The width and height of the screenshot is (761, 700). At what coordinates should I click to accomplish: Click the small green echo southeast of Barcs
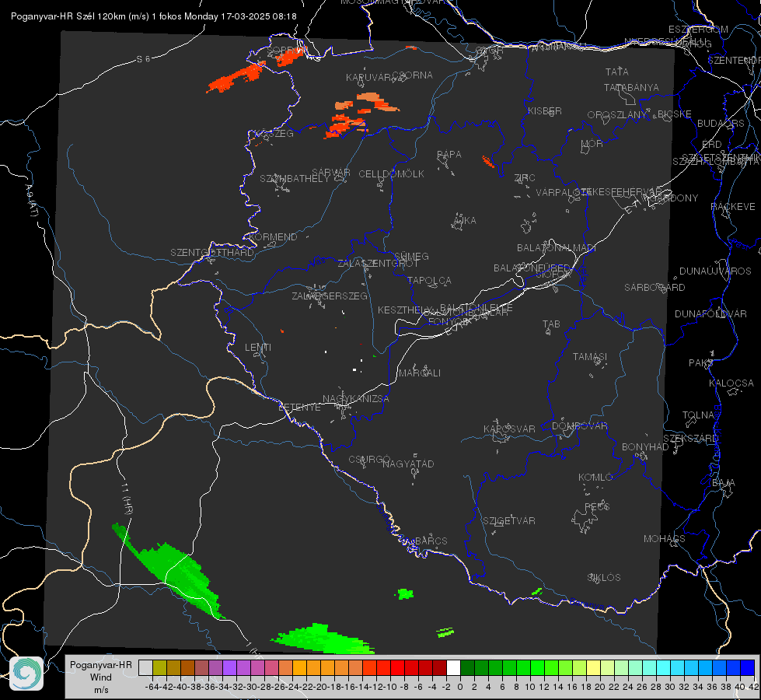coord(405,593)
